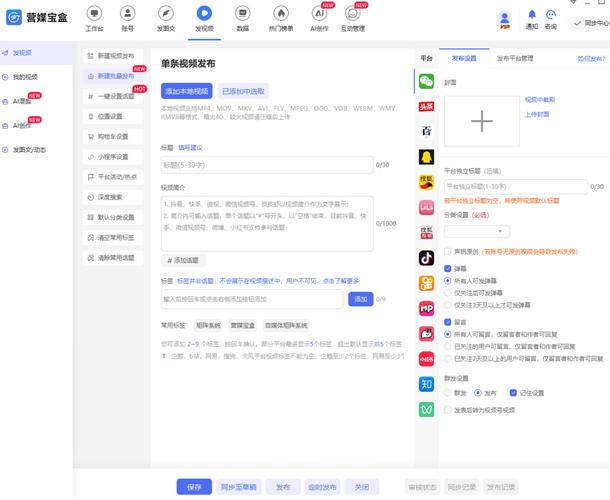
Task: Select the green butterfly platform icon
Action: [426, 409]
